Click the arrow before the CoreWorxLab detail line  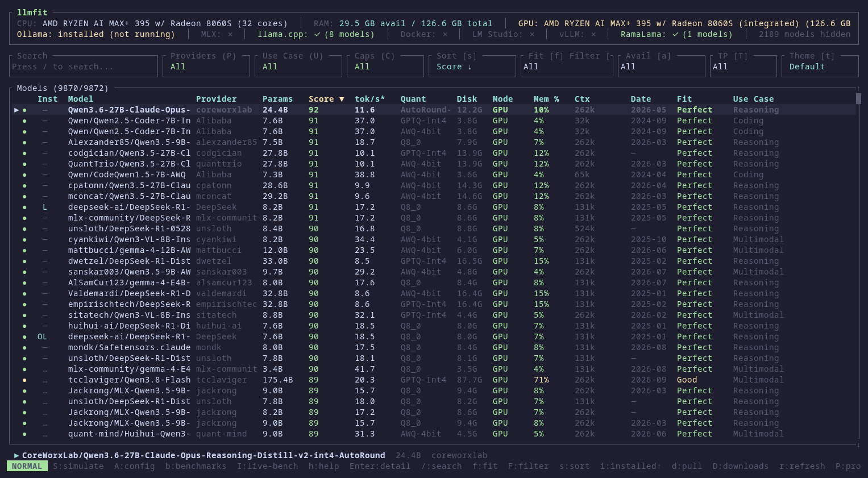16,455
